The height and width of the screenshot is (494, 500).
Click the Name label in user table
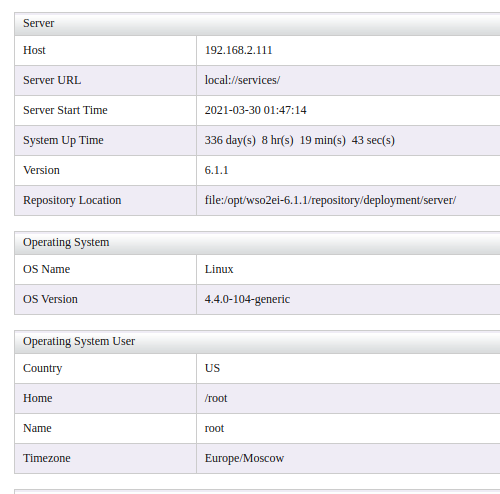click(x=37, y=428)
